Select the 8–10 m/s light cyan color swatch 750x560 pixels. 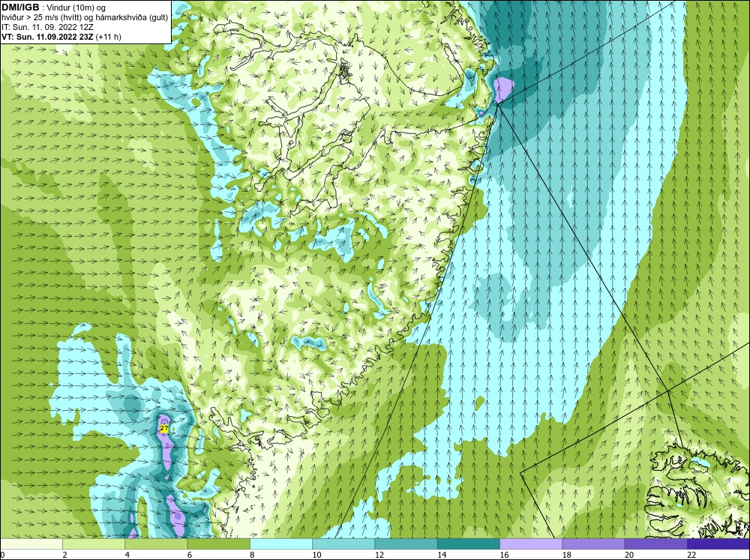pos(281,544)
